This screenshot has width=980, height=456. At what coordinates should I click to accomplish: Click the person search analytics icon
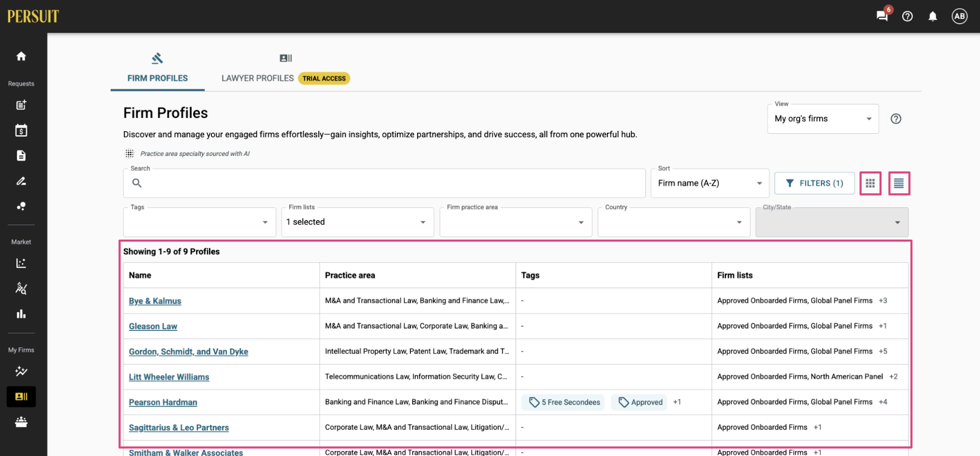click(21, 288)
